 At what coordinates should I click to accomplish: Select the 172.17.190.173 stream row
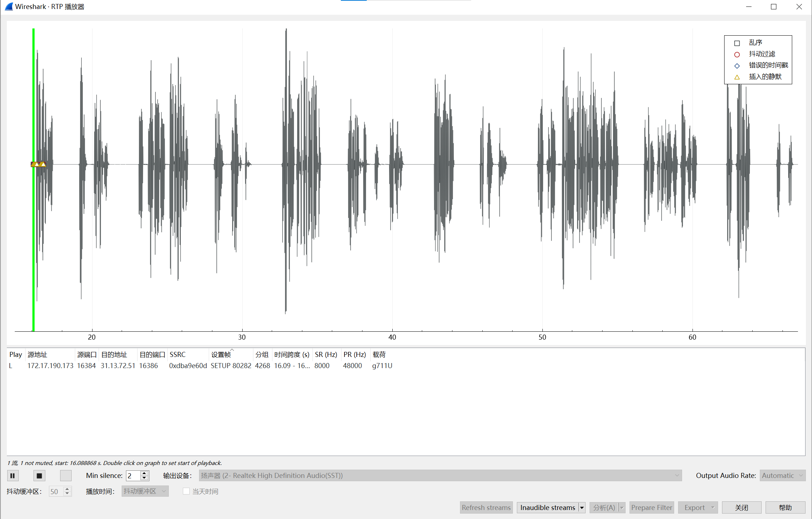(x=50, y=366)
